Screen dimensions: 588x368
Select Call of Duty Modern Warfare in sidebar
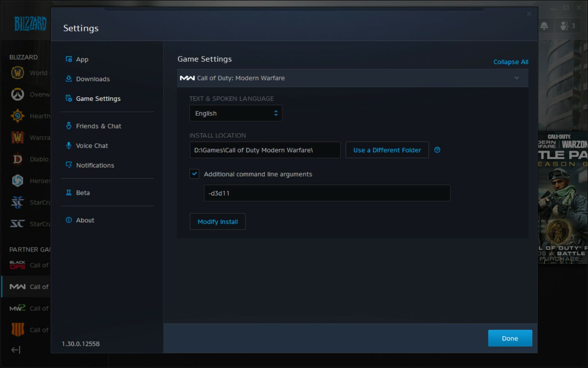[26, 287]
